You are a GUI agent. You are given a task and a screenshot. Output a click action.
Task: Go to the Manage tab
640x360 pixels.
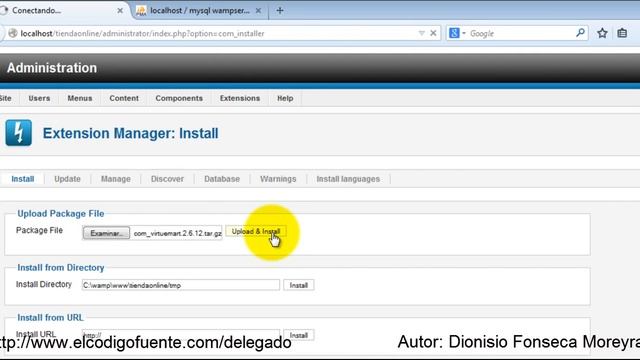pos(116,179)
